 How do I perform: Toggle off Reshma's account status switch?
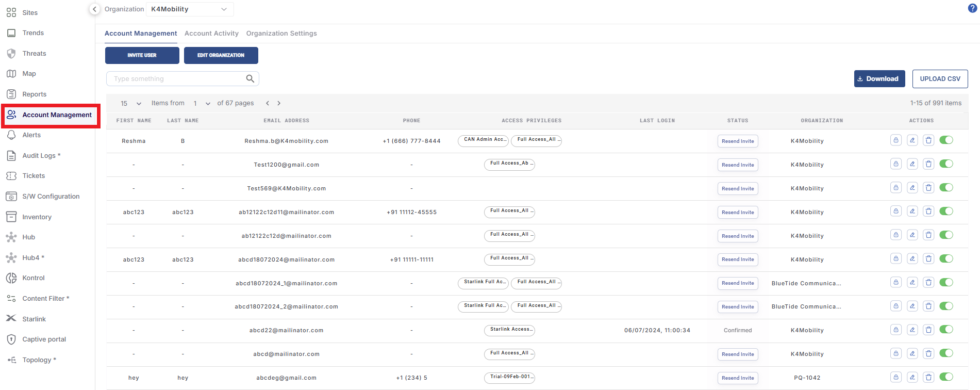point(946,140)
